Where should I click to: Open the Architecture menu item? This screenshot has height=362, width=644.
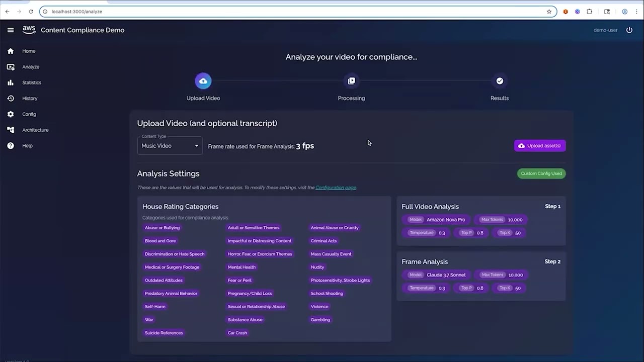35,130
